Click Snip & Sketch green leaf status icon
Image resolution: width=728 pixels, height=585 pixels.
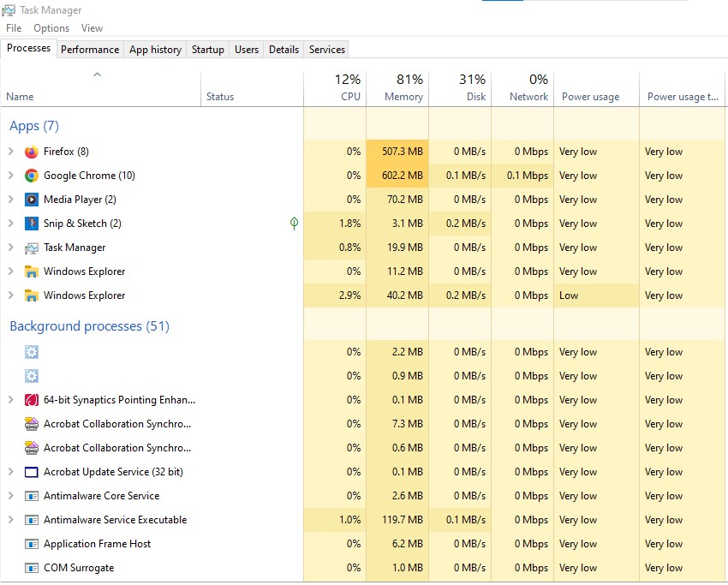click(294, 224)
